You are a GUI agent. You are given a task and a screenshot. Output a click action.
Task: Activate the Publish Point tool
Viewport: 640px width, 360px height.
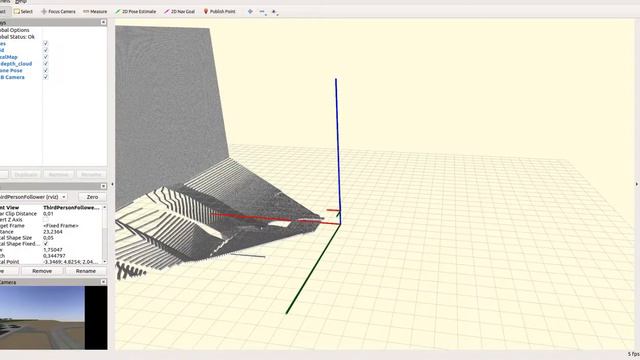pyautogui.click(x=220, y=11)
